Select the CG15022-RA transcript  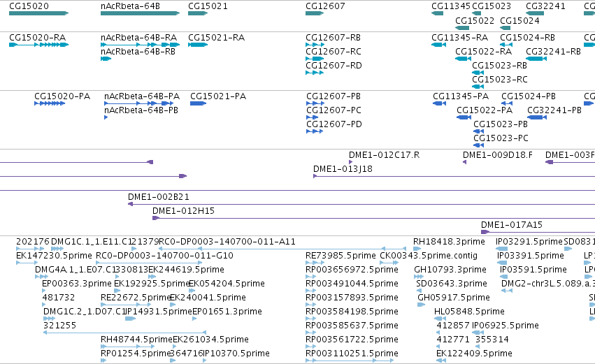coord(463,59)
